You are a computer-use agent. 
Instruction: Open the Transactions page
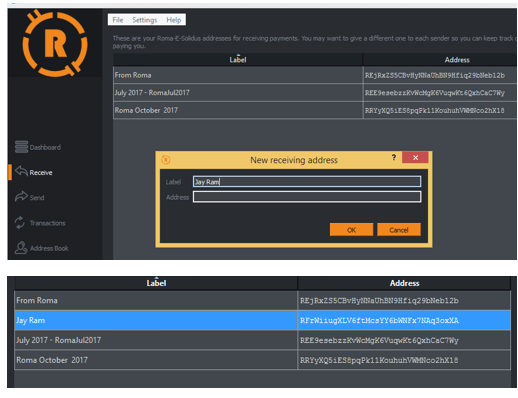click(47, 223)
